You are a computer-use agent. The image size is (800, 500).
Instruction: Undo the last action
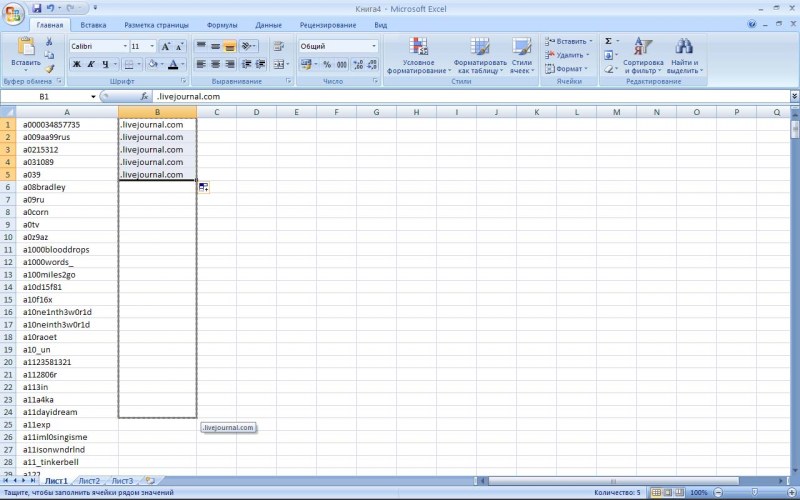pyautogui.click(x=50, y=8)
